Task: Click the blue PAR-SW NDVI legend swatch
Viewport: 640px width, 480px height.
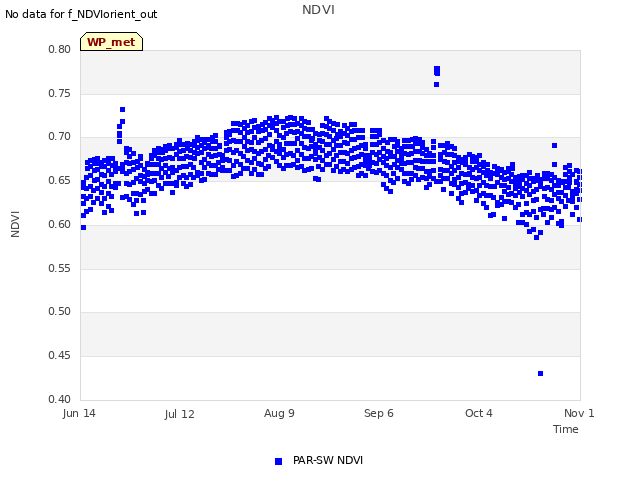Action: click(278, 461)
